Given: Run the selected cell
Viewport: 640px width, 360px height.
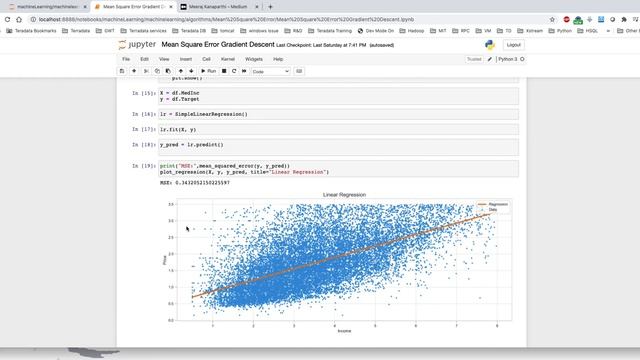Looking at the screenshot, I should 209,71.
